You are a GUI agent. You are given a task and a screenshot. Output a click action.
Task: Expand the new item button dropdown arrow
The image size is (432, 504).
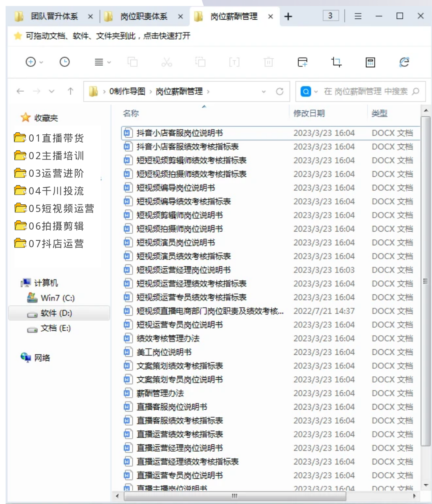(41, 62)
